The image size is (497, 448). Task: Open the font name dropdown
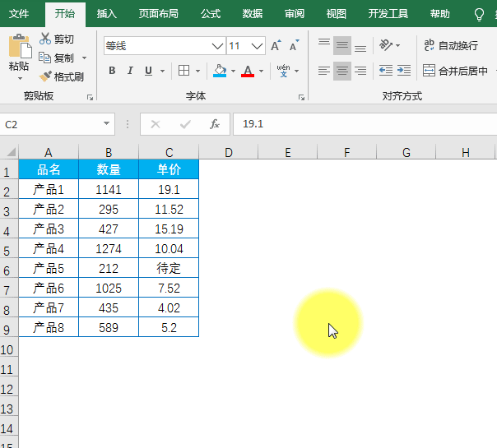[x=217, y=46]
